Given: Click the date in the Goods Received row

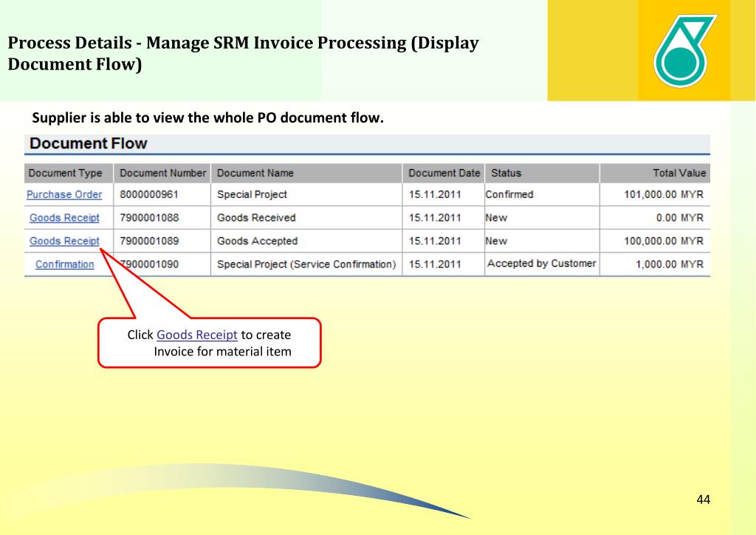Looking at the screenshot, I should coord(435,217).
